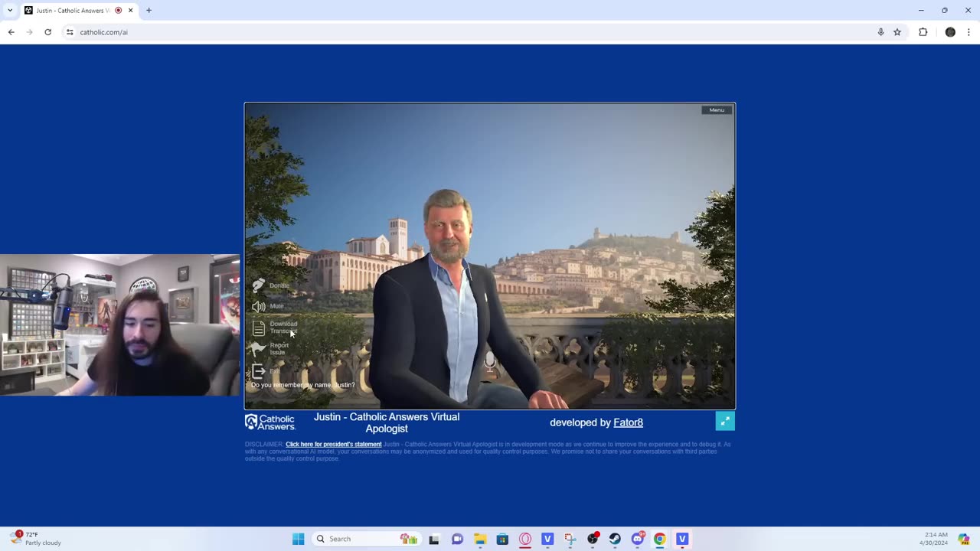Open Snipping Tool from the taskbar
Screen dimensions: 980x551
(x=570, y=539)
